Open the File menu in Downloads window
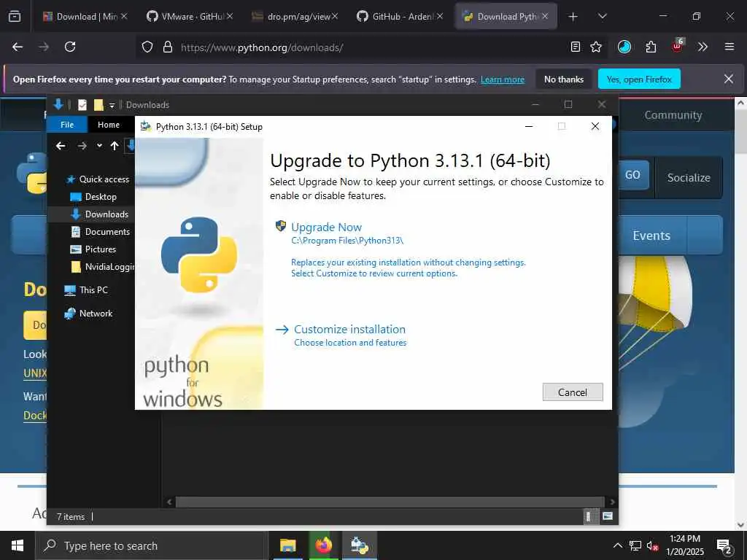 [67, 125]
